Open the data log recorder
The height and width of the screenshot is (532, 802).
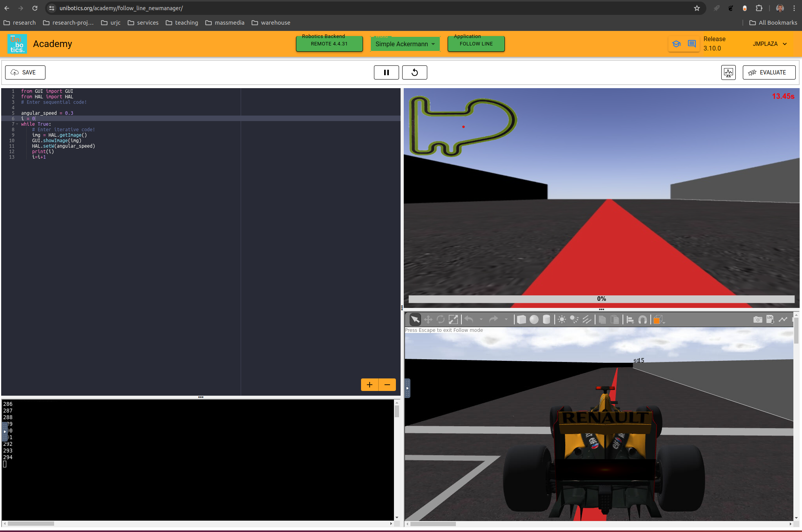coord(770,320)
